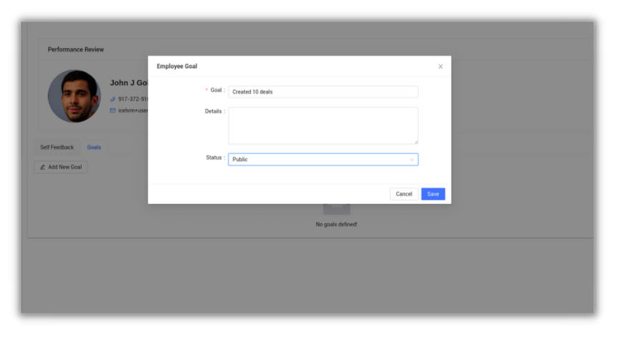The height and width of the screenshot is (358, 644).
Task: Click the phone icon beside the number
Action: [112, 100]
